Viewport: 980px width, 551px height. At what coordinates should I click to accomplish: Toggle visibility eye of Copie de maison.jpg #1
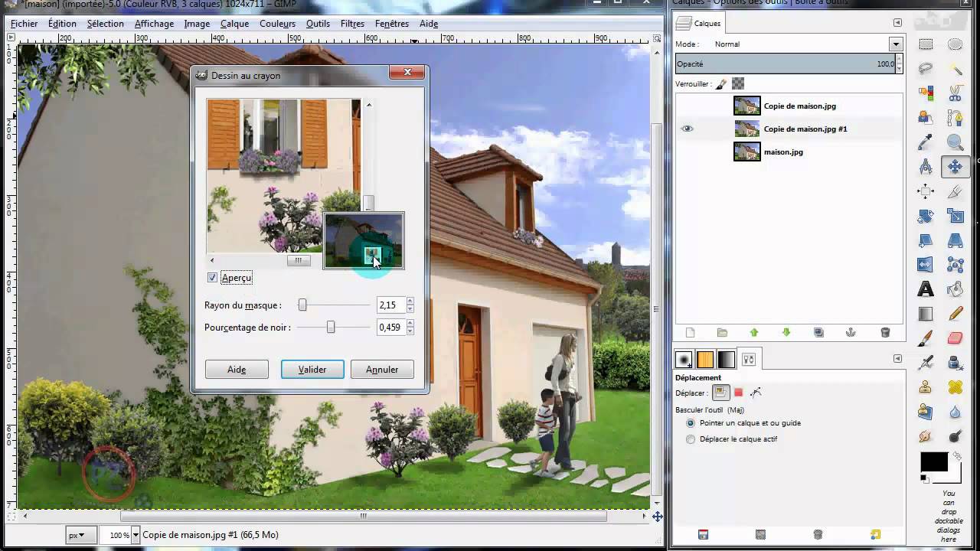pyautogui.click(x=687, y=129)
